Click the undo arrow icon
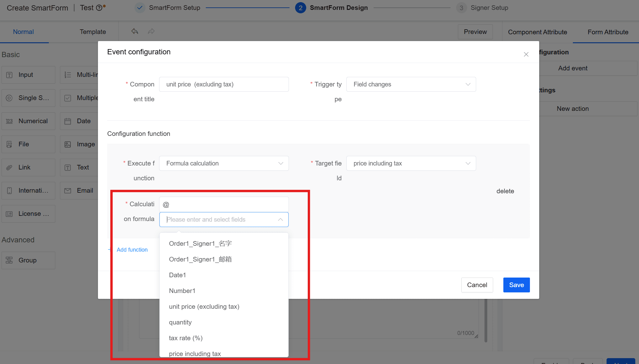The image size is (639, 364). point(135,31)
